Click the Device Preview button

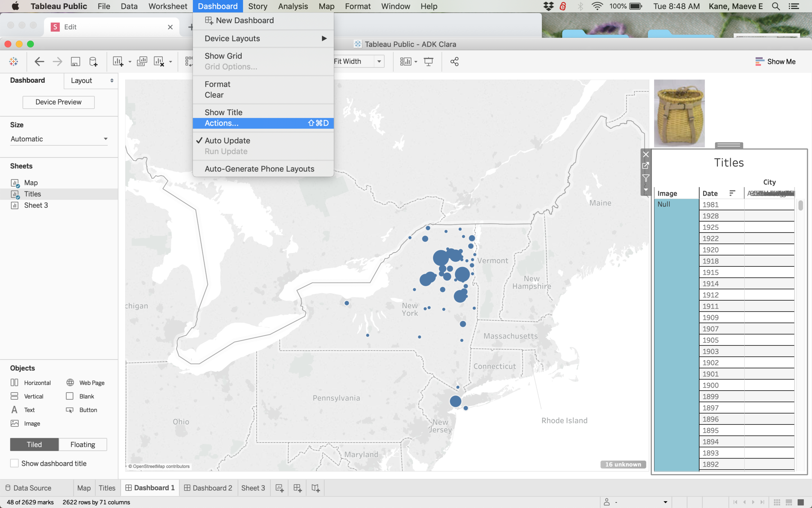point(58,102)
